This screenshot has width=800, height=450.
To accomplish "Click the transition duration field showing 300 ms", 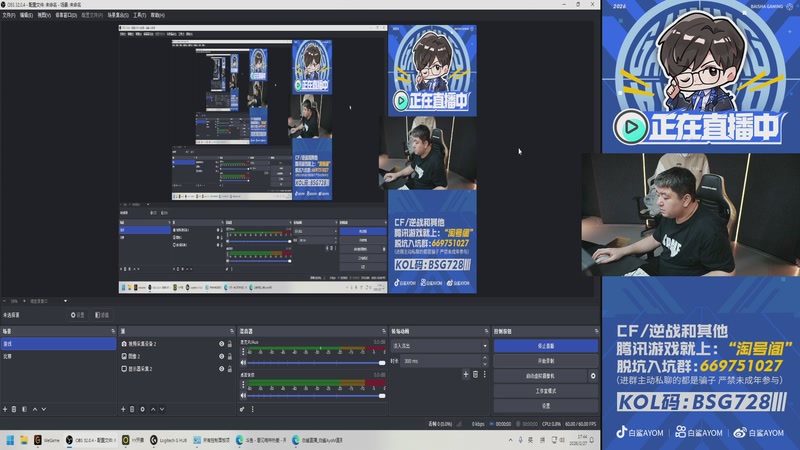I will [x=440, y=361].
